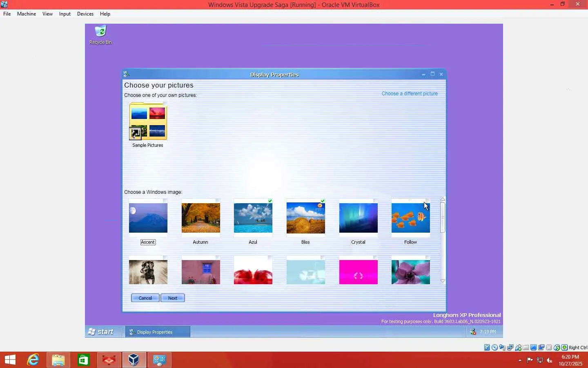
Task: Click the wallpaper list scroll up arrow
Action: coord(443,199)
